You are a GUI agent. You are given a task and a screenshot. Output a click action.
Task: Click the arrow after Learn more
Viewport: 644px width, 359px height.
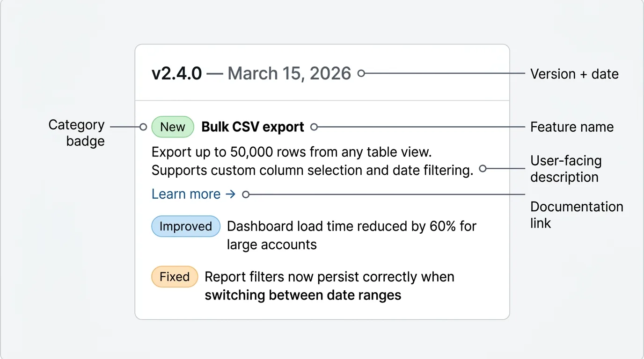pyautogui.click(x=231, y=194)
